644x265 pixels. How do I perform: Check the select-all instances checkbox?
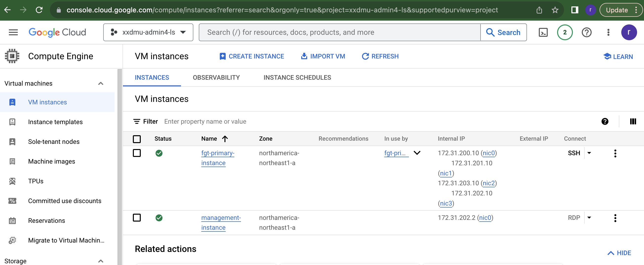pyautogui.click(x=137, y=139)
